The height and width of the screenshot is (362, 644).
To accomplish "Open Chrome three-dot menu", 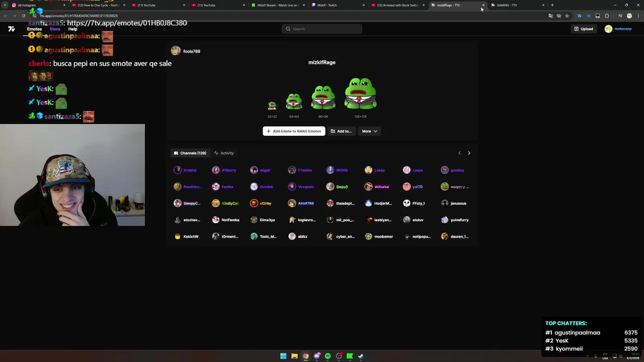I will click(638, 16).
